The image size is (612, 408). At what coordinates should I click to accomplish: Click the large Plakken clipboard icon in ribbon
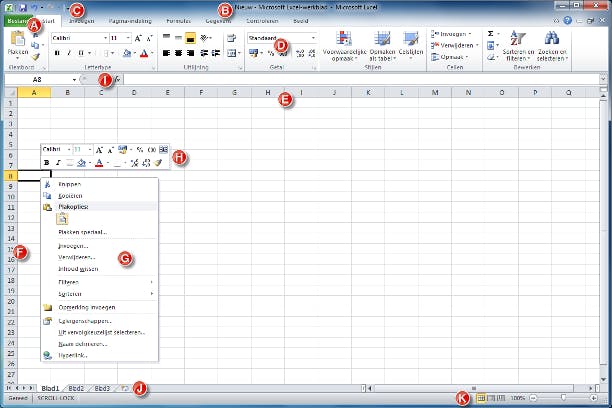coord(18,38)
